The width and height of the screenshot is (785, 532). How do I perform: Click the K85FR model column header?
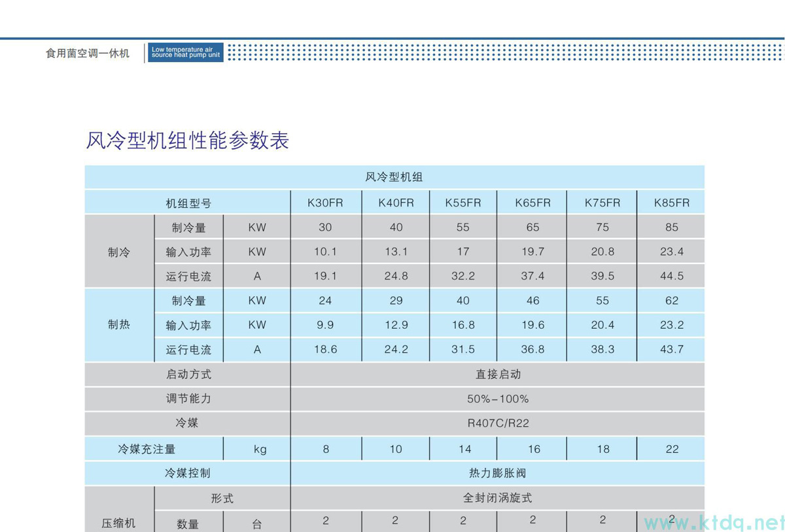pyautogui.click(x=671, y=203)
